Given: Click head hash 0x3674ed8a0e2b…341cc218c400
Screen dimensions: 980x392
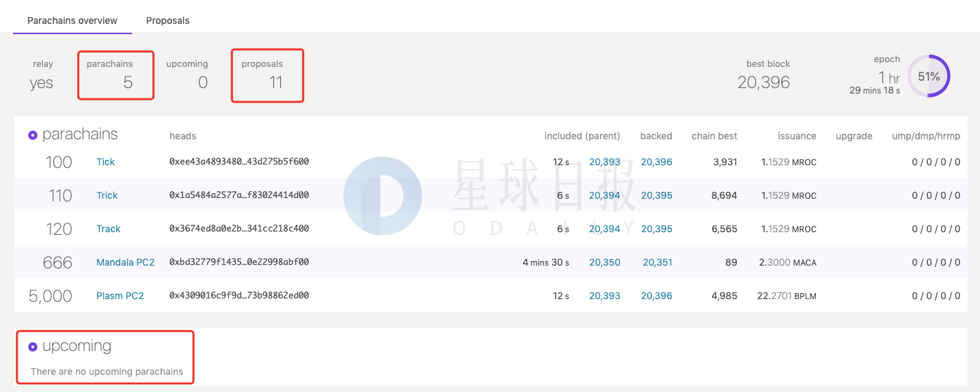Looking at the screenshot, I should [x=239, y=229].
